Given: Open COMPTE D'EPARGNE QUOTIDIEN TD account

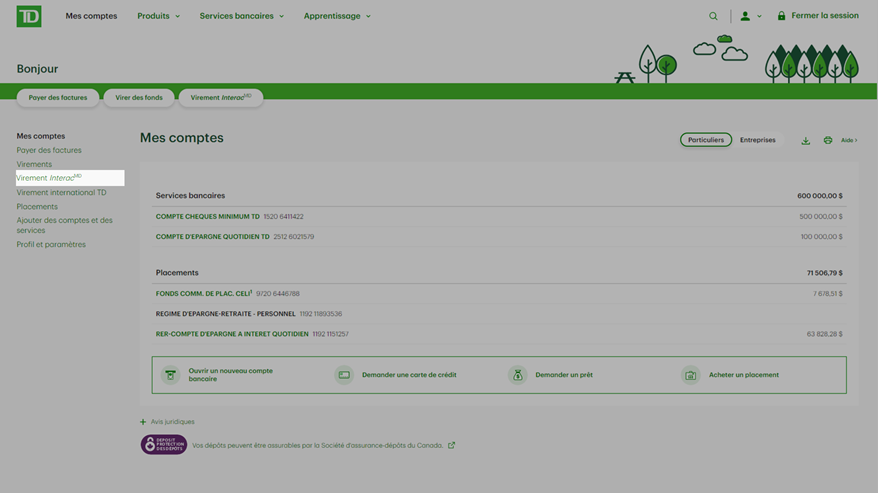Looking at the screenshot, I should coord(213,237).
